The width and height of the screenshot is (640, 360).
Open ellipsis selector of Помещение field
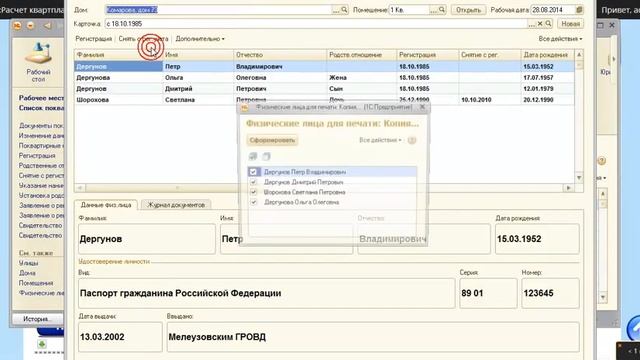tap(433, 10)
